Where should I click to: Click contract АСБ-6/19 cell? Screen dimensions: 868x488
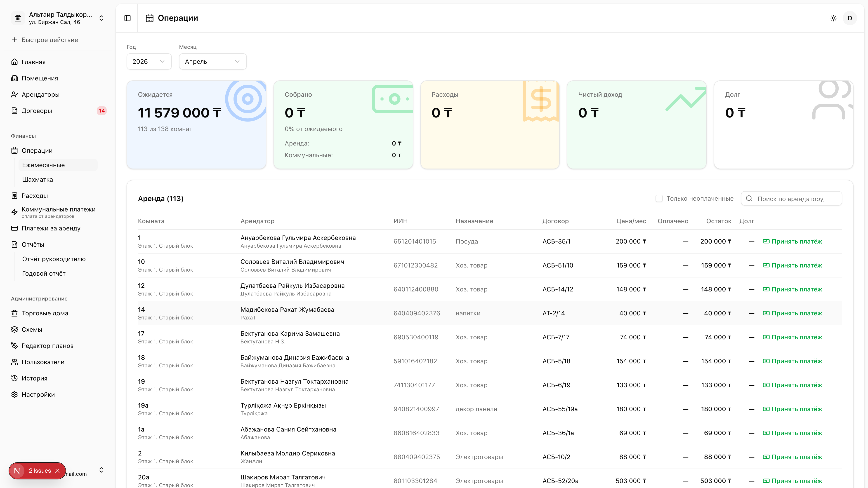[x=556, y=385]
